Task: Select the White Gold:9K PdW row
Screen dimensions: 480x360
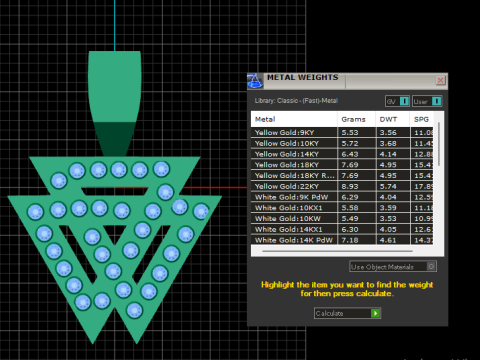Action: pos(342,197)
